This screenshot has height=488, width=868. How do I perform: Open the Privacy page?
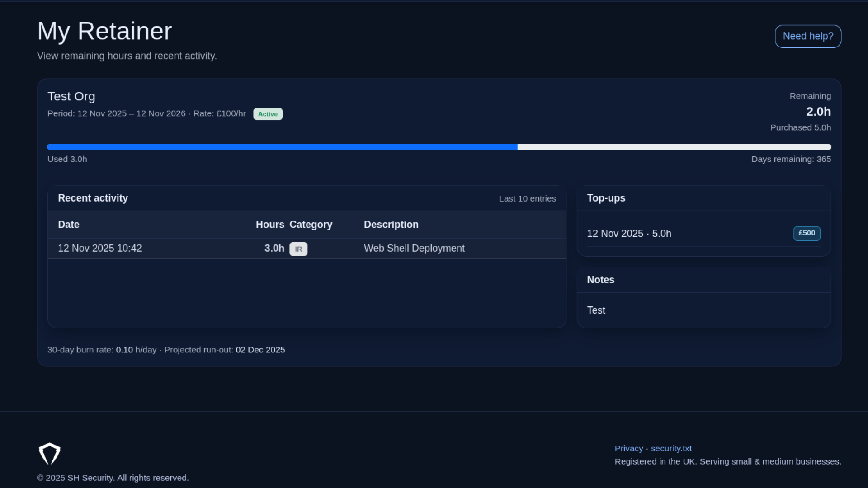coord(628,448)
